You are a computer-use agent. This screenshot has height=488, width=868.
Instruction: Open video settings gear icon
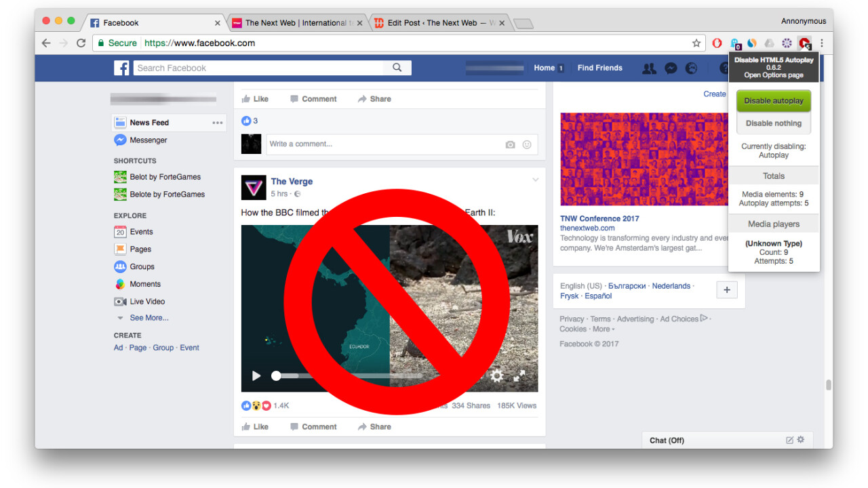click(497, 375)
